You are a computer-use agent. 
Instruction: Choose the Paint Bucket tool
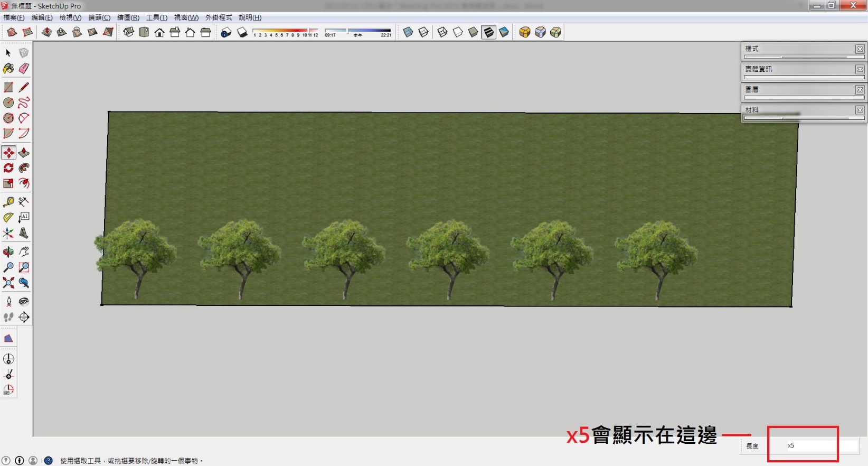(x=8, y=68)
